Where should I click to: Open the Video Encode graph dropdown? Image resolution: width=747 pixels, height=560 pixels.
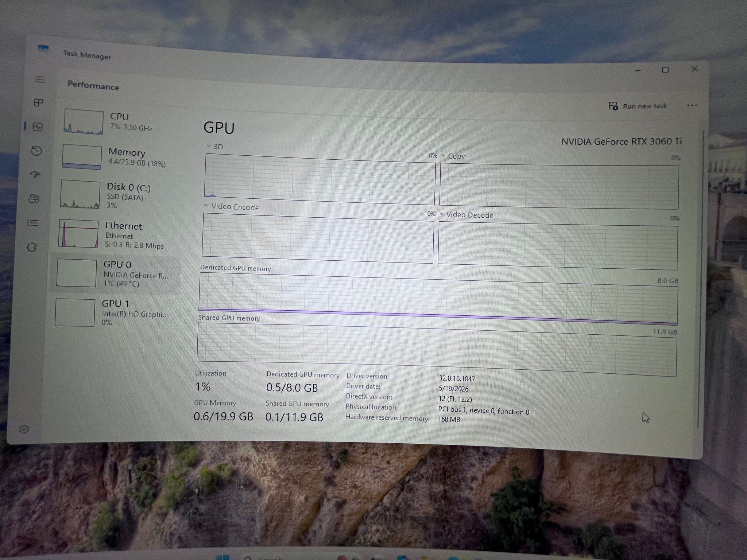(x=231, y=206)
